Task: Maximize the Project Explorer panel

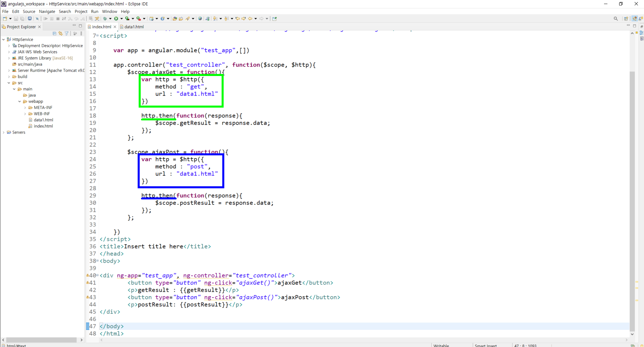Action: tap(81, 26)
